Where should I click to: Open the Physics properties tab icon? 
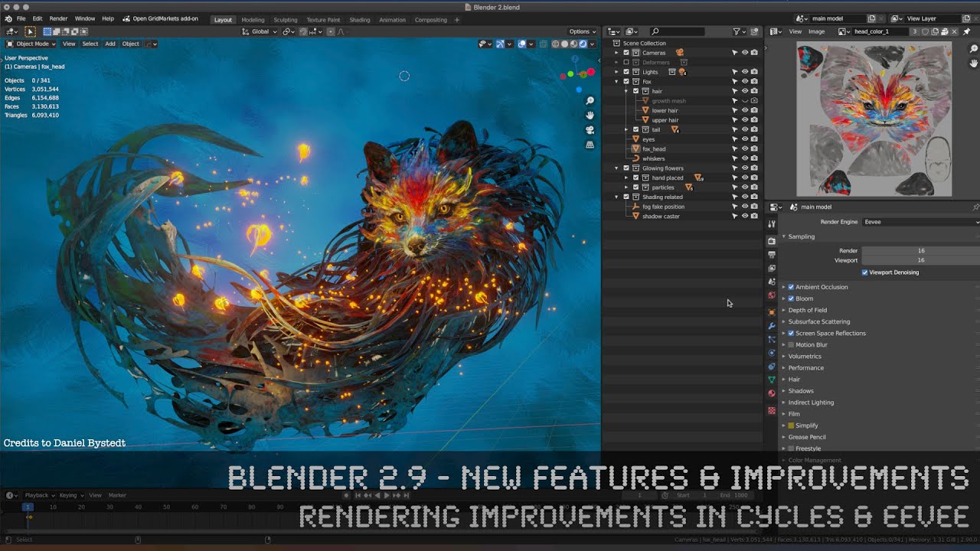point(772,354)
